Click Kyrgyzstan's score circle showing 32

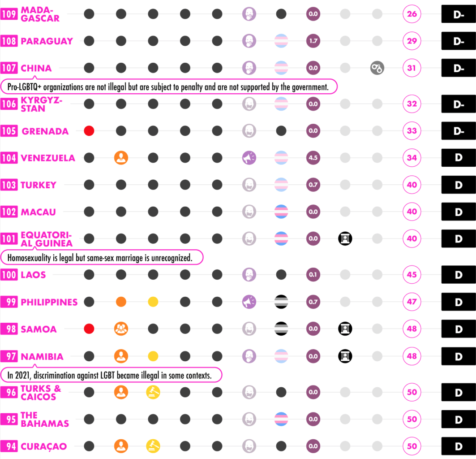pyautogui.click(x=412, y=104)
